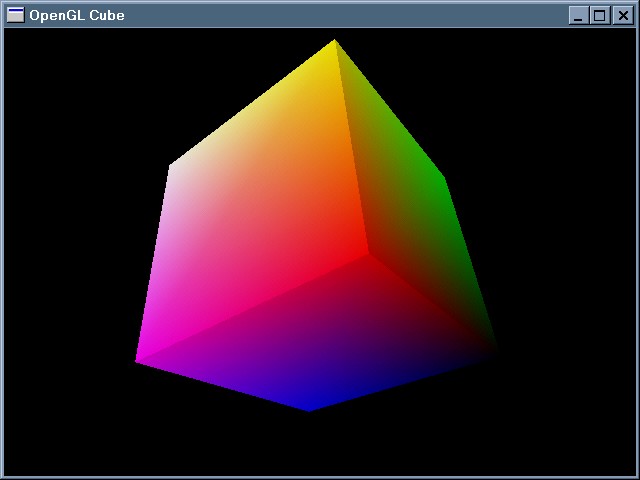The width and height of the screenshot is (640, 480).
Task: Select the blue bottom vertex of the cube
Action: (310, 408)
